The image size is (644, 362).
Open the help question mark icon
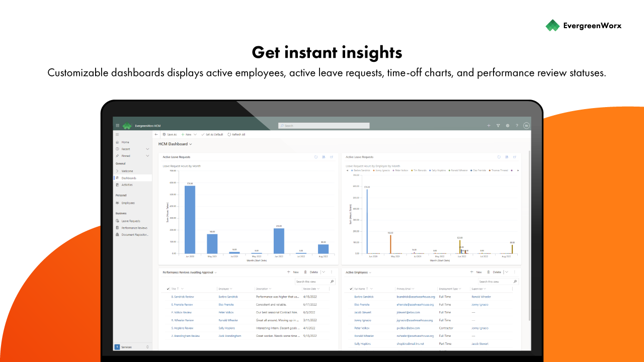point(517,126)
